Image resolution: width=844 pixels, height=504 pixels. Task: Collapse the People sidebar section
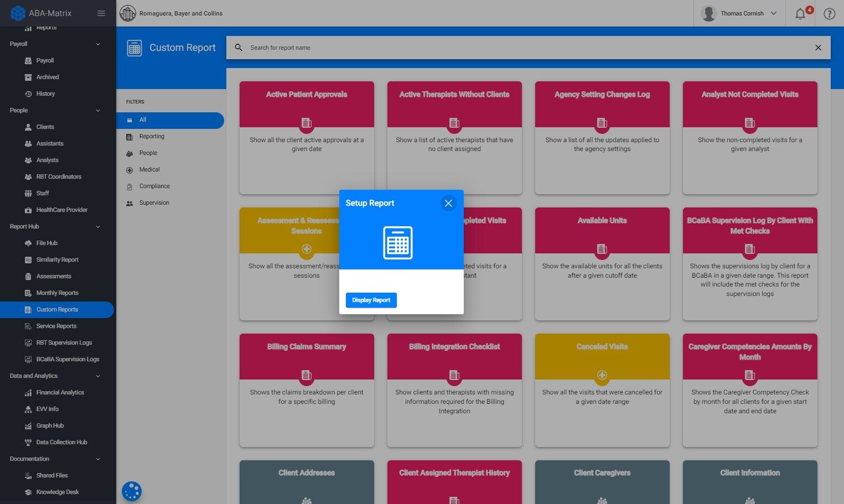click(x=98, y=111)
